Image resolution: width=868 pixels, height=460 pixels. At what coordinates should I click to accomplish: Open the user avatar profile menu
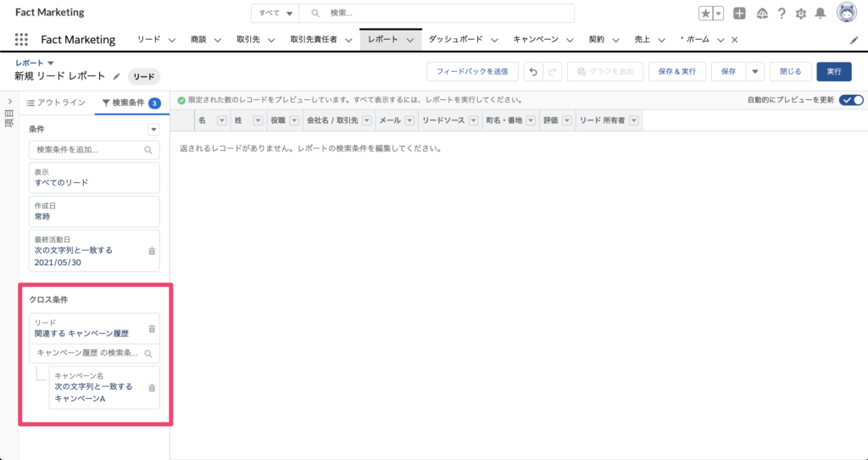click(847, 12)
